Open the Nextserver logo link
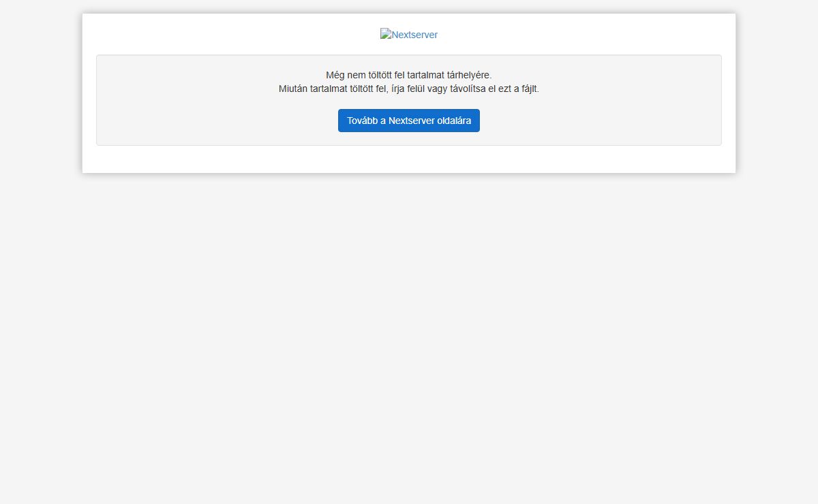Screen dimensions: 818x504 [x=409, y=35]
